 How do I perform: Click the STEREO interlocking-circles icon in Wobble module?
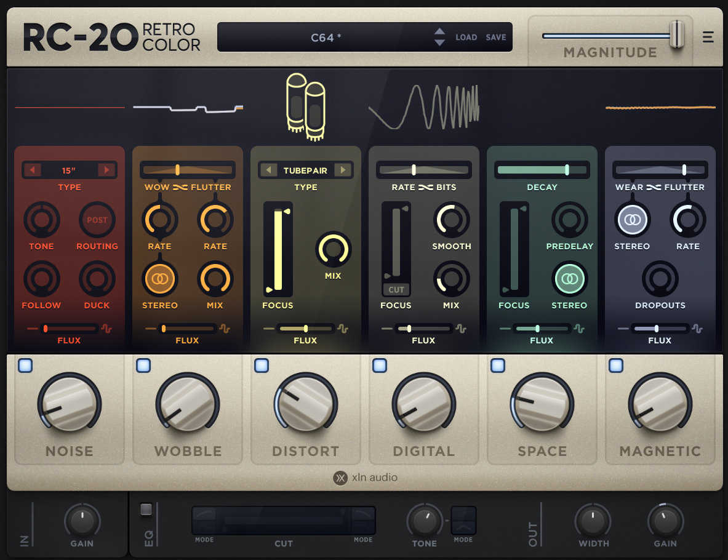coord(160,278)
